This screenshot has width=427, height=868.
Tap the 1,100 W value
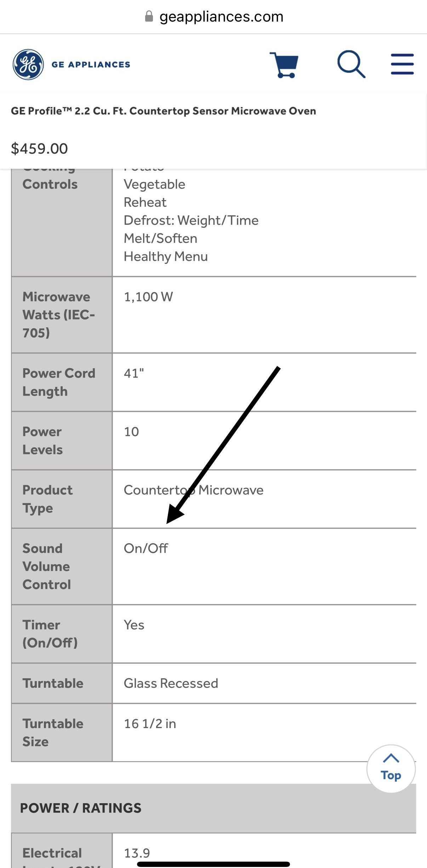[x=148, y=297]
